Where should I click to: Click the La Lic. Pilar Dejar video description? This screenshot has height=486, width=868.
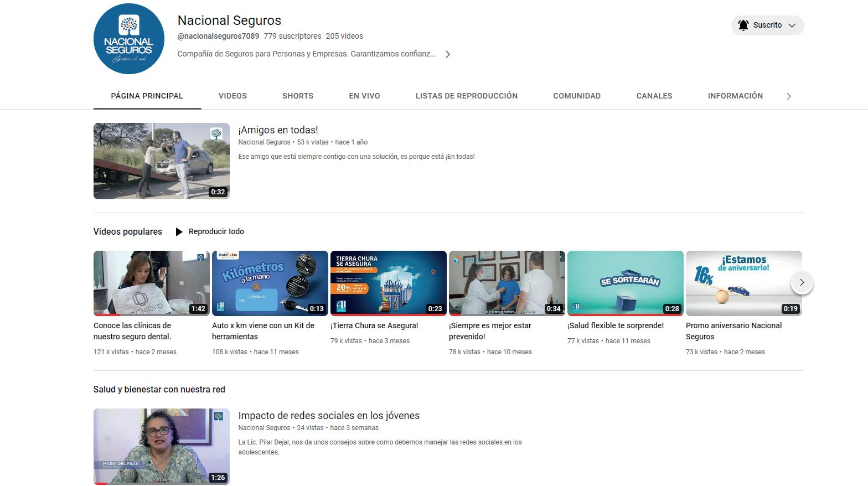[380, 447]
